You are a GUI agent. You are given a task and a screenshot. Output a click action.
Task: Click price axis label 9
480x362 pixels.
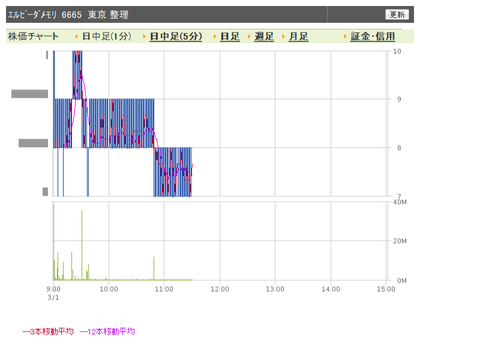[x=399, y=99]
